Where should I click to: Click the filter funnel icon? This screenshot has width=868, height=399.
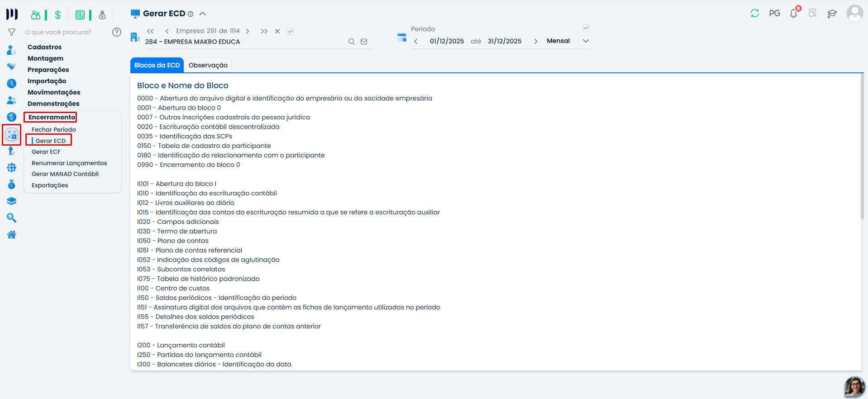[12, 32]
